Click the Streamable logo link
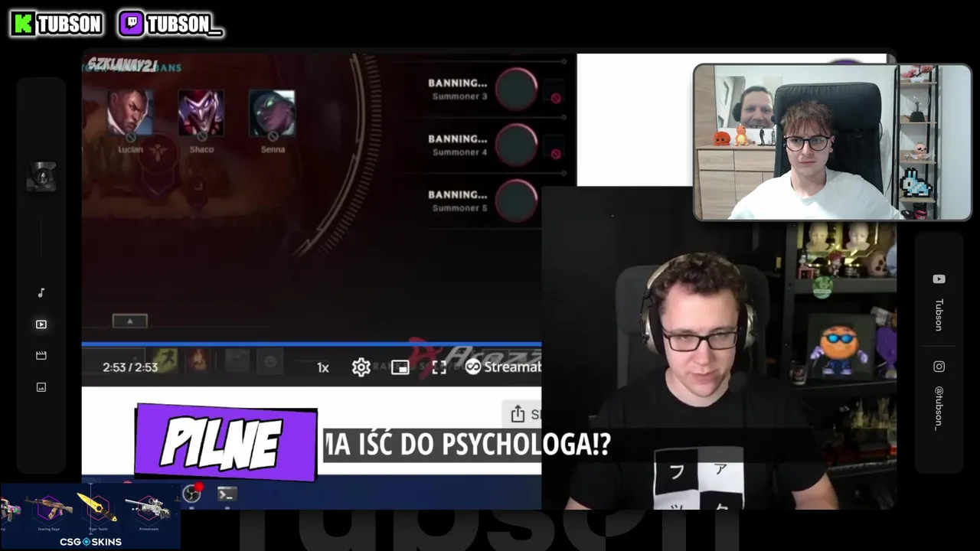 click(503, 367)
